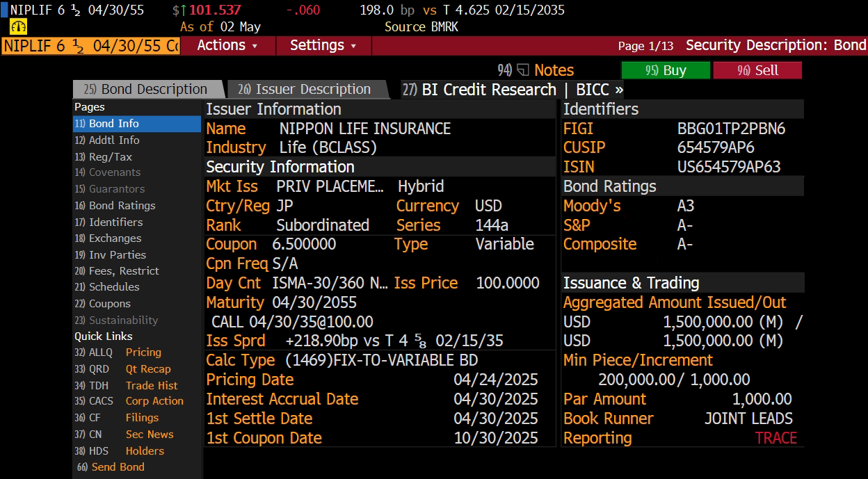Open the BI Credit Research BICC tab

point(514,89)
